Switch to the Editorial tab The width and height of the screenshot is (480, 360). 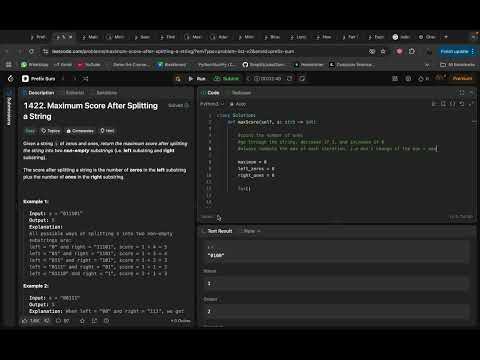75,93
